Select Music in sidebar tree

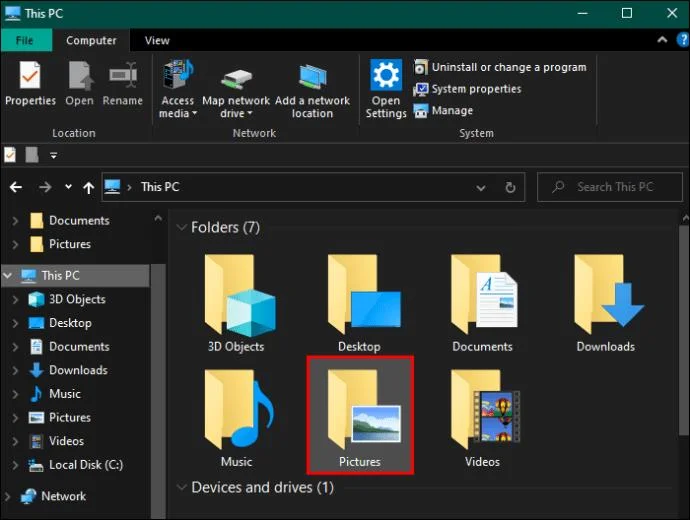pyautogui.click(x=55, y=394)
